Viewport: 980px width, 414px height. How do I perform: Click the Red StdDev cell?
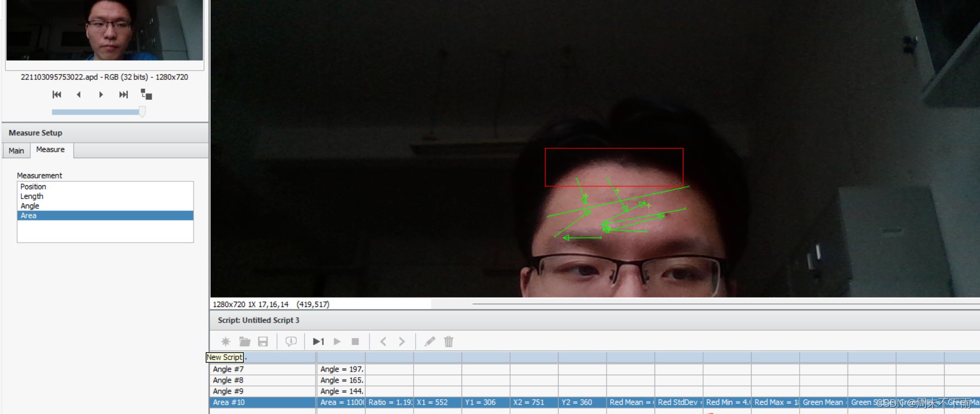click(x=679, y=402)
